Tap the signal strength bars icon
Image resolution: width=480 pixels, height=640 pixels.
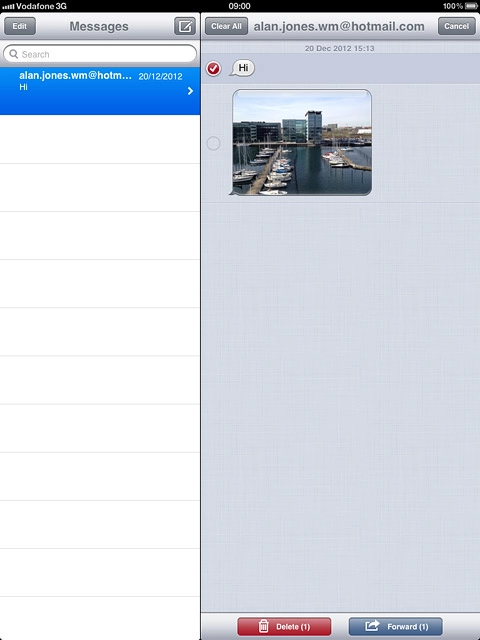8,7
